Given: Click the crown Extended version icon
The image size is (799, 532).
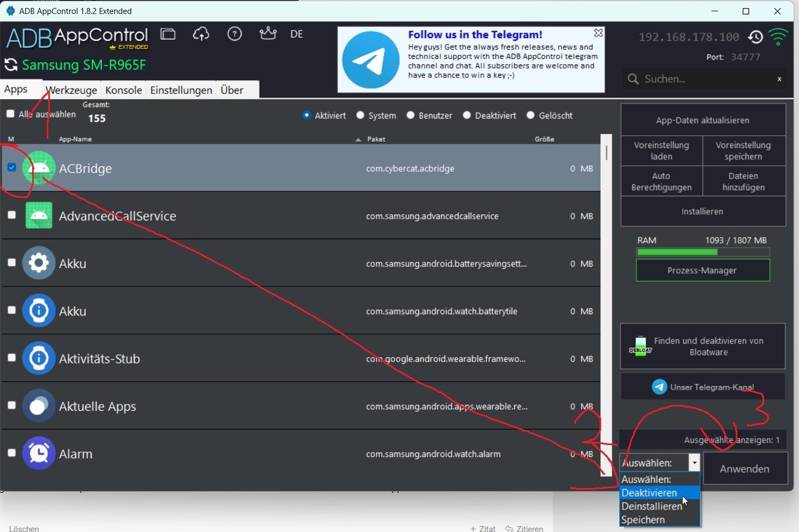Looking at the screenshot, I should (268, 34).
